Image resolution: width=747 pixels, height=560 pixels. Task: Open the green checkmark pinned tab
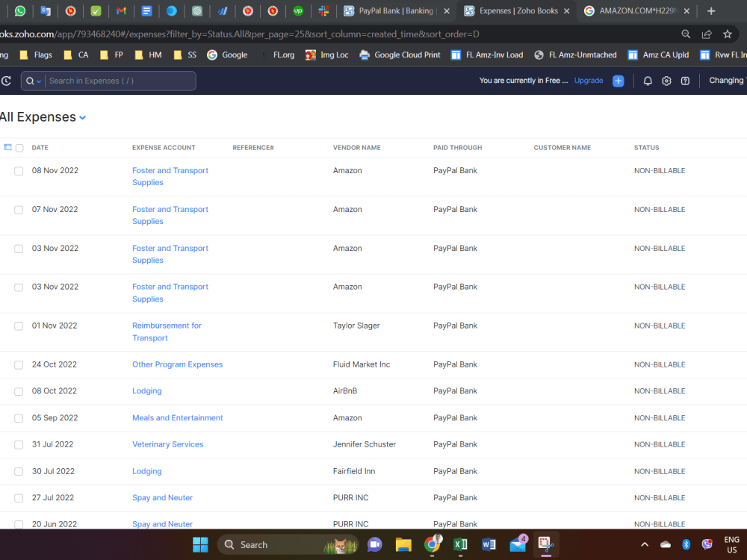96,10
